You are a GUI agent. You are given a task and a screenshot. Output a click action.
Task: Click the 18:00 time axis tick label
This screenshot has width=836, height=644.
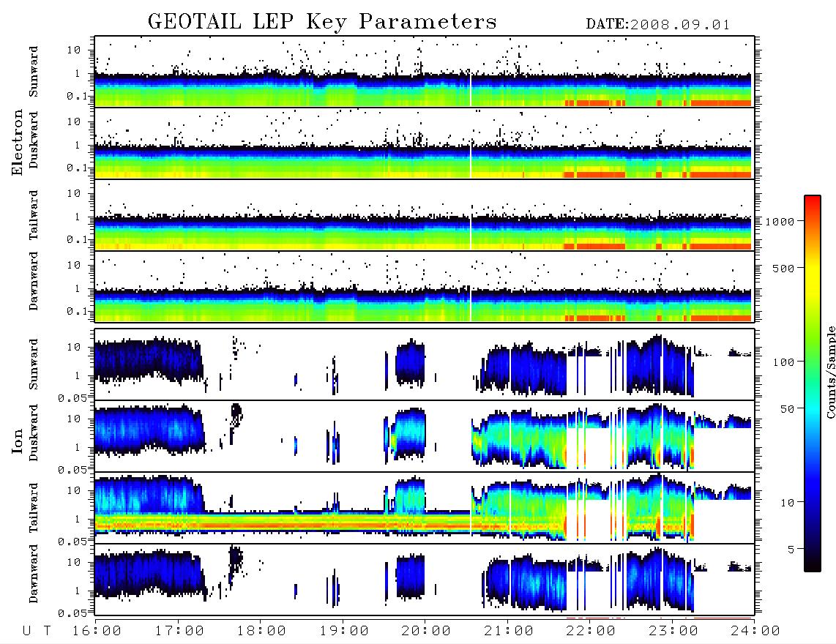(x=261, y=631)
